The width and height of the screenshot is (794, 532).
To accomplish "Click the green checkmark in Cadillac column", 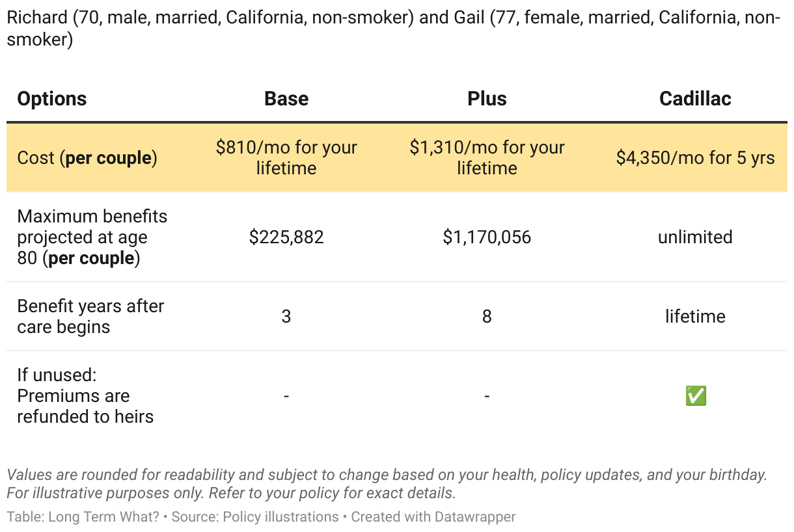I will pyautogui.click(x=696, y=396).
